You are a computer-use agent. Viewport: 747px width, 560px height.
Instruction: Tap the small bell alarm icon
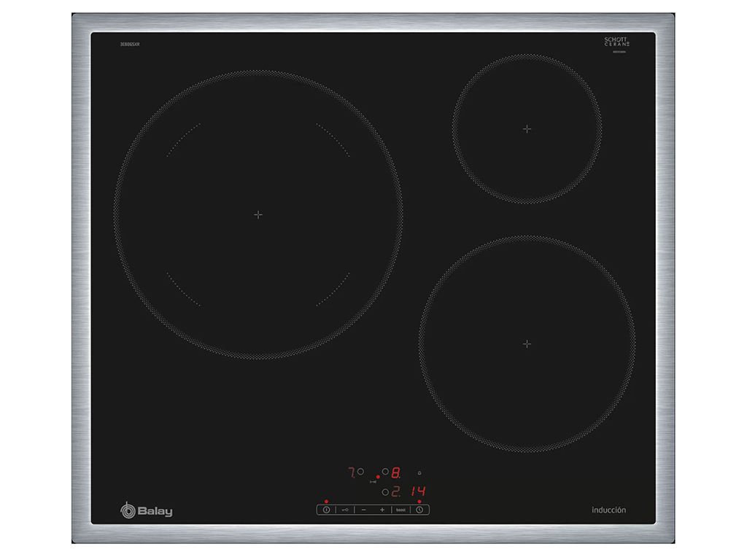coord(419,472)
